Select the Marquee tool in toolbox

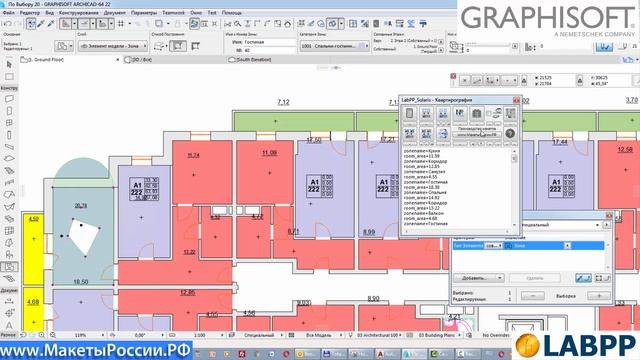(x=9, y=77)
